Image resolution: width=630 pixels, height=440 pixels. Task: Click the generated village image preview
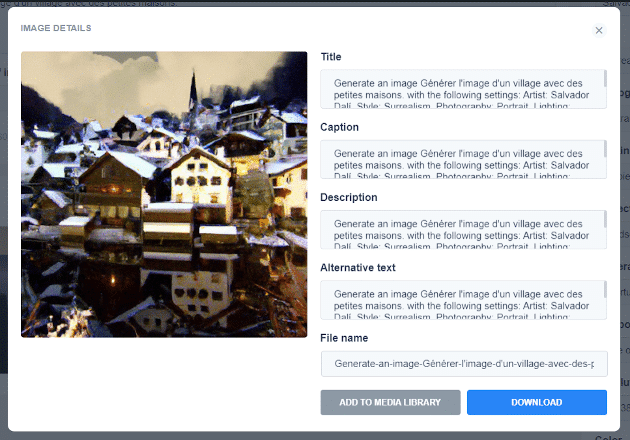click(x=164, y=194)
